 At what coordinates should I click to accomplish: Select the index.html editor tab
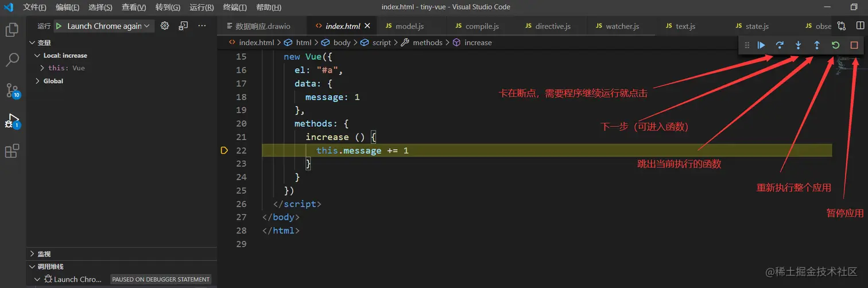coord(342,26)
